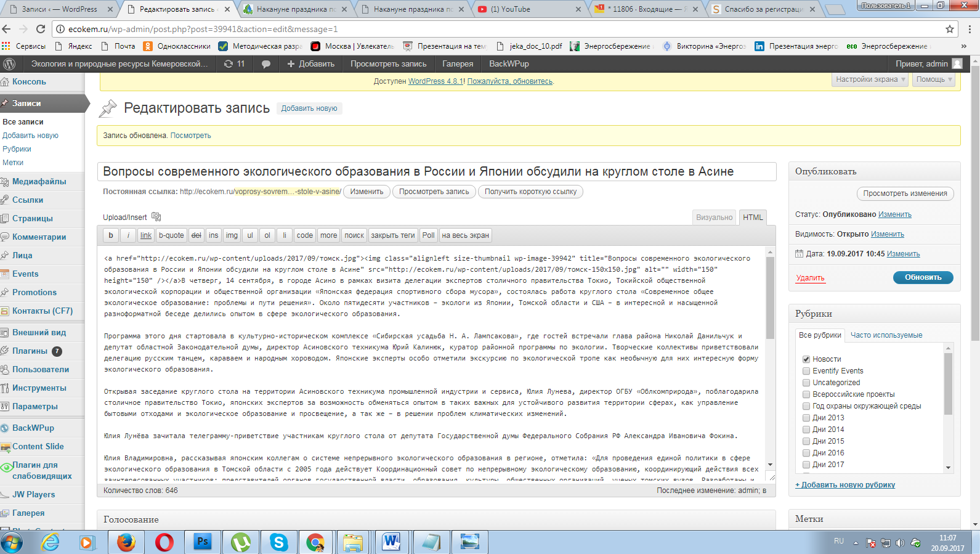Screen dimensions: 980x554
Task: Expand the Настройки экрана dropdown
Action: [x=870, y=79]
